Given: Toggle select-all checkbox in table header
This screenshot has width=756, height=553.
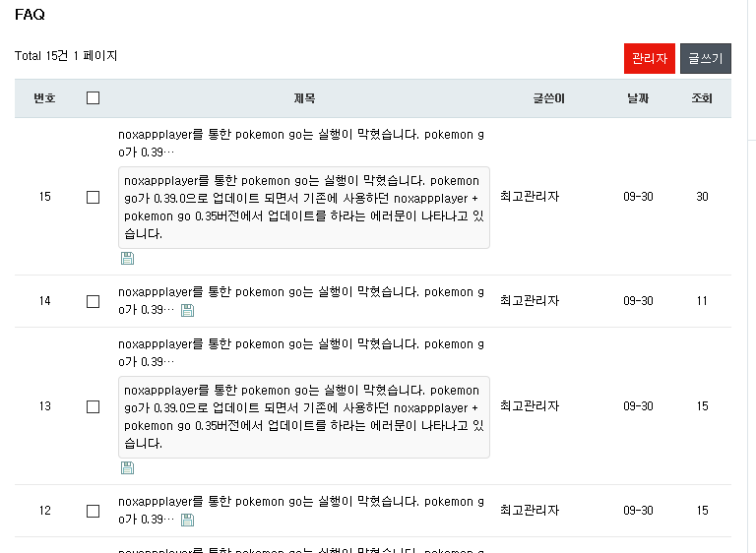Looking at the screenshot, I should point(94,97).
